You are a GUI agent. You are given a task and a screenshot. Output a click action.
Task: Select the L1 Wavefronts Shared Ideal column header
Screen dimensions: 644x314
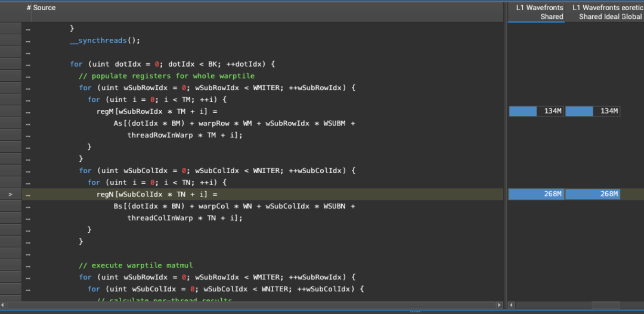click(x=592, y=12)
